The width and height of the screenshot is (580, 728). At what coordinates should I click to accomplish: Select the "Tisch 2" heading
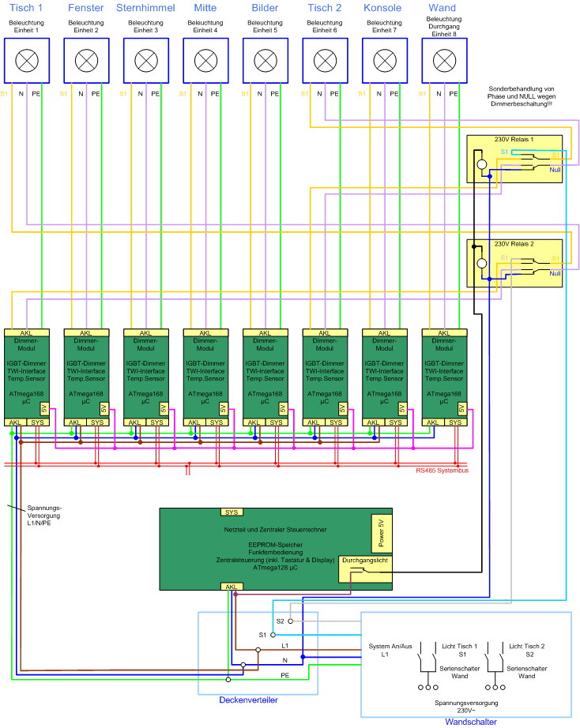point(325,8)
